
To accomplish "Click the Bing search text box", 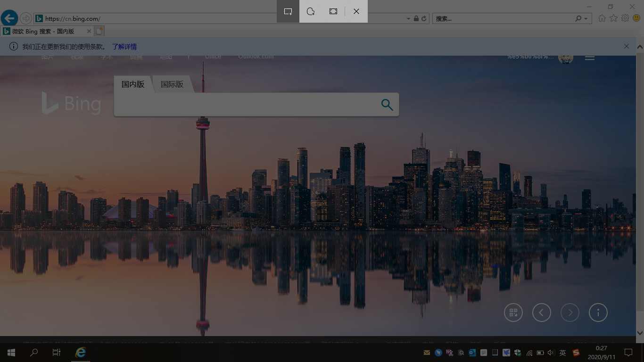I will pos(245,105).
